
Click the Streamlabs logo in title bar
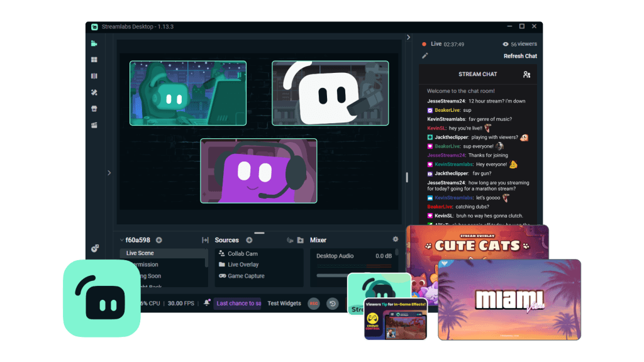click(x=94, y=26)
